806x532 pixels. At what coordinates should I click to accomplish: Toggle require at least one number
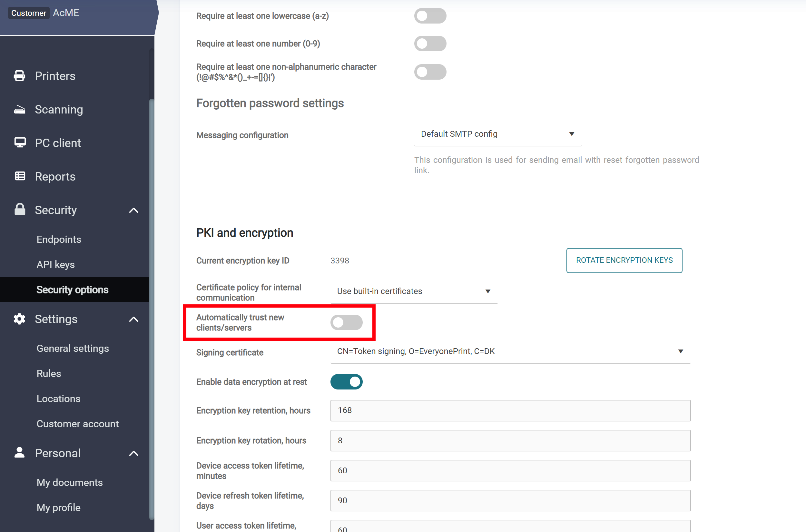coord(430,44)
